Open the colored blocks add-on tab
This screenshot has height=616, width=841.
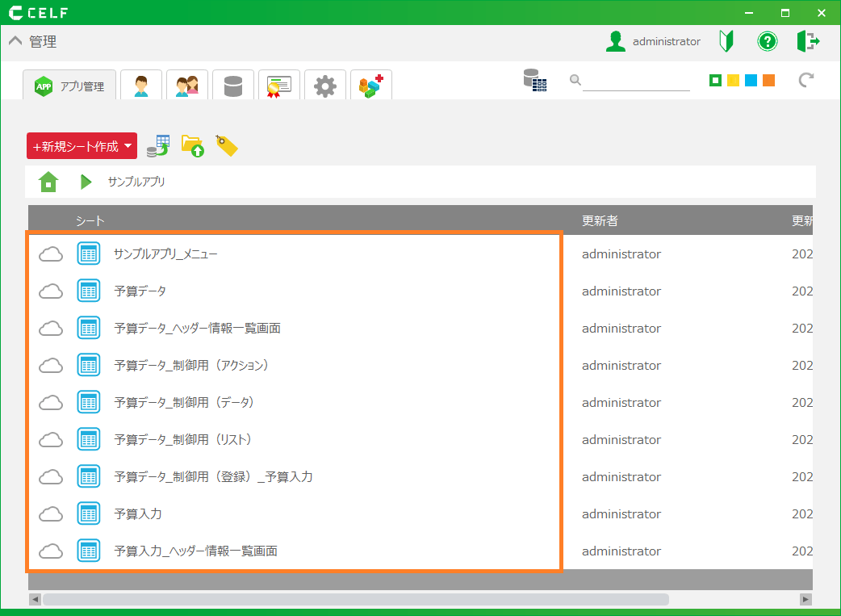tap(371, 86)
